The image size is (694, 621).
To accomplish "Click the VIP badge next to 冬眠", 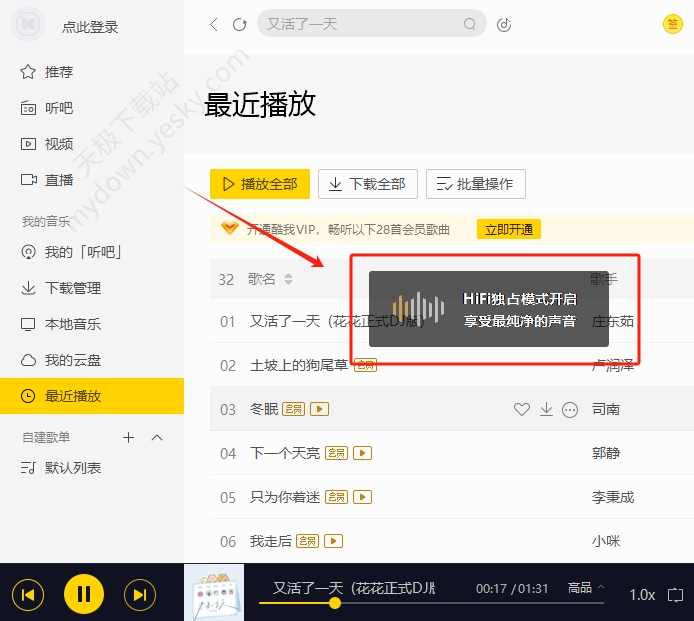I will click(293, 409).
